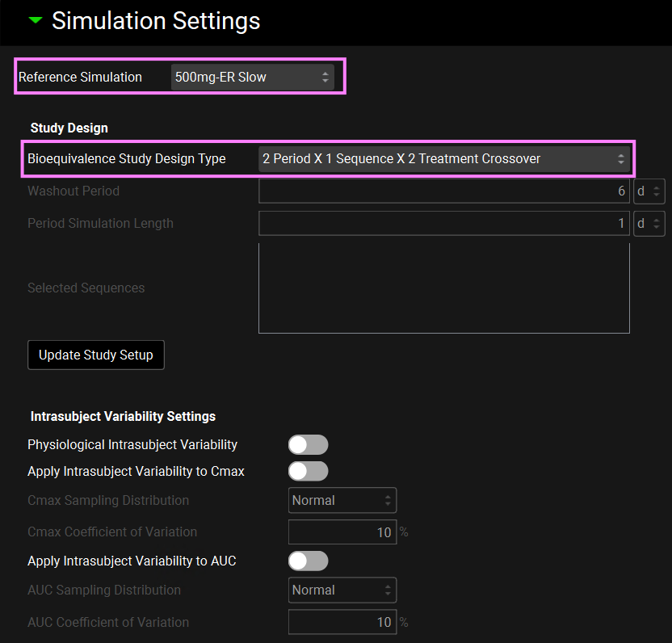This screenshot has width=672, height=643.
Task: Click AUC Coefficient of Variation field
Action: 342,622
